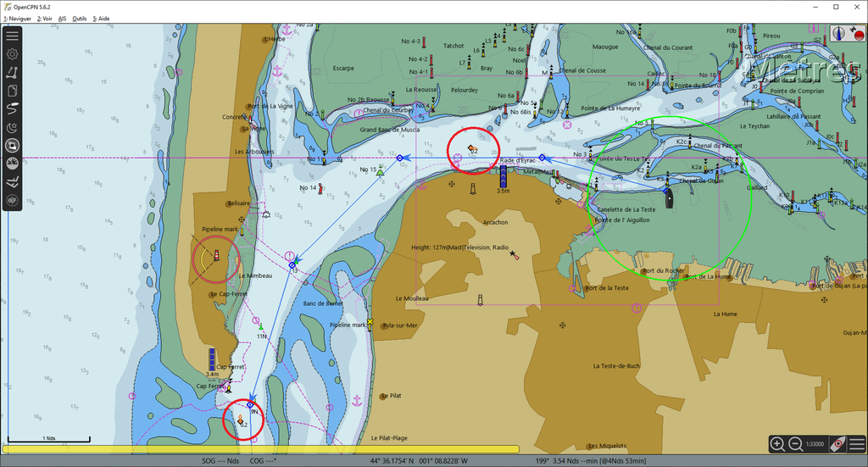Toggle auto-follow own ship
The image size is (868, 467).
(x=838, y=444)
